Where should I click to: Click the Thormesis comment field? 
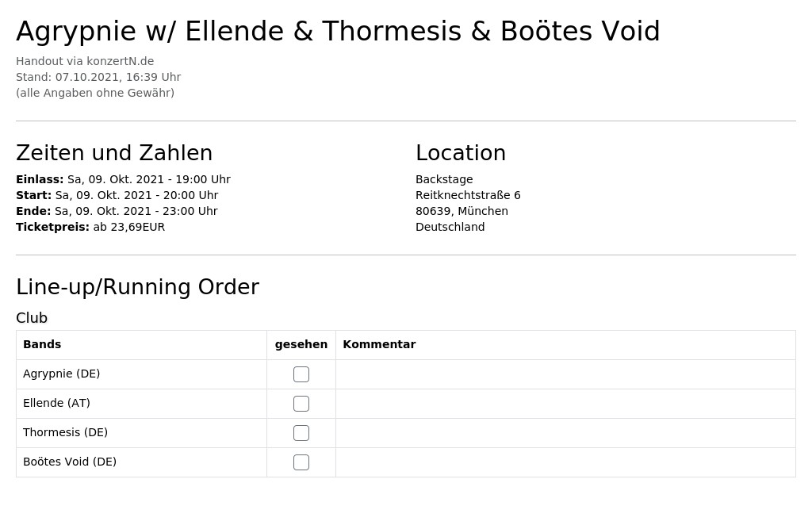(565, 433)
